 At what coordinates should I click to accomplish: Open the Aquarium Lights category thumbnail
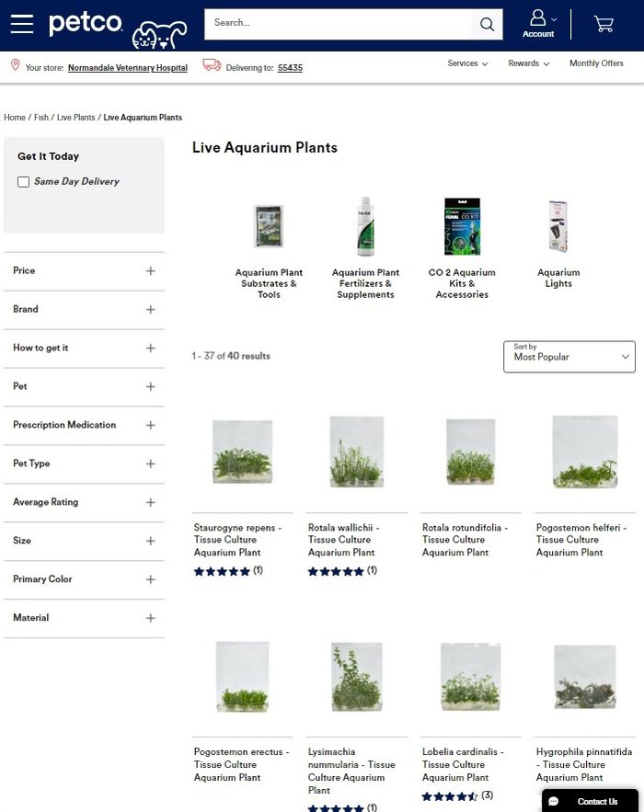pos(558,227)
